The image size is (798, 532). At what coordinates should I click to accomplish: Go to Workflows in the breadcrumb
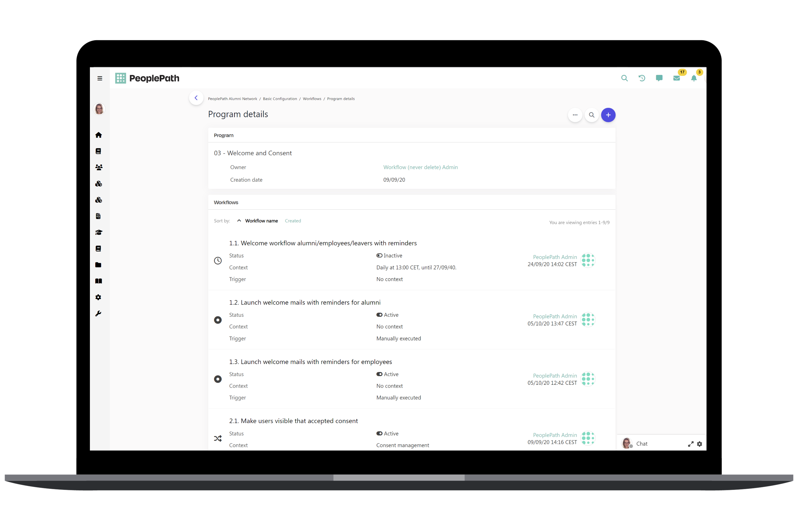[312, 99]
